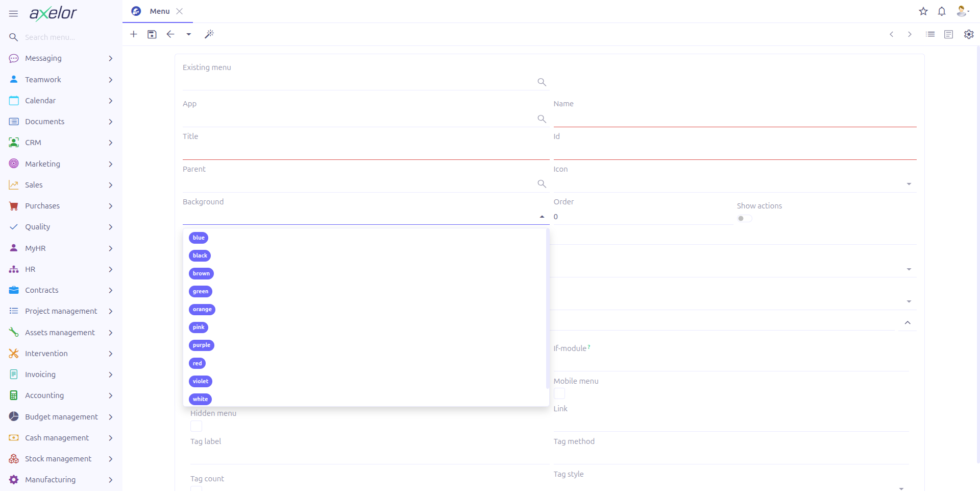Image resolution: width=980 pixels, height=491 pixels.
Task: Open the notifications bell icon
Action: coord(942,11)
